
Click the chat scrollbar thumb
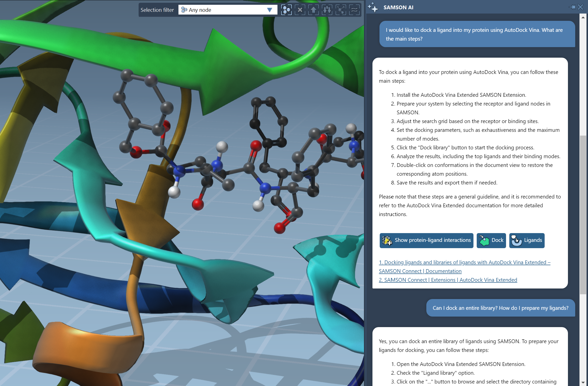point(583,215)
